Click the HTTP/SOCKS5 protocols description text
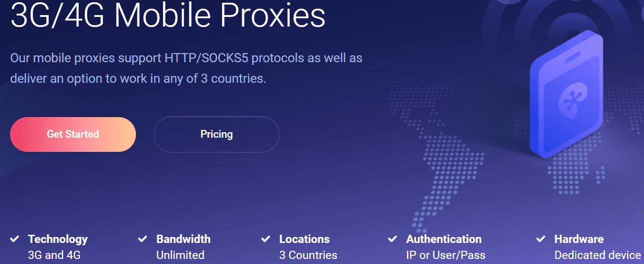Viewport: 644px width, 264px height. click(x=186, y=68)
